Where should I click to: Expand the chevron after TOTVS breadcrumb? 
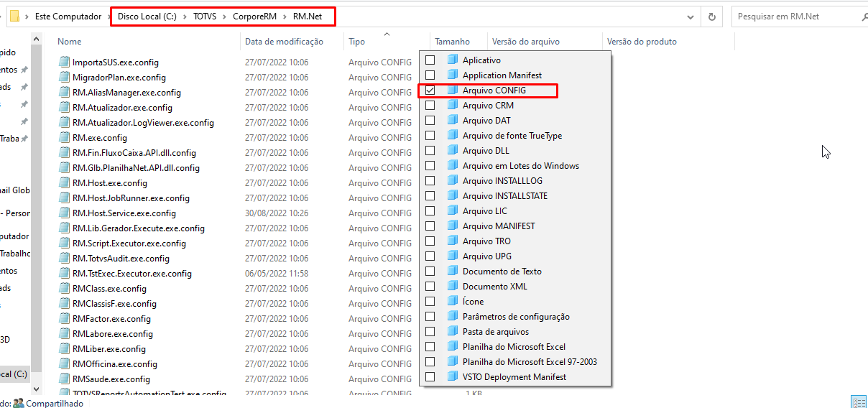224,17
